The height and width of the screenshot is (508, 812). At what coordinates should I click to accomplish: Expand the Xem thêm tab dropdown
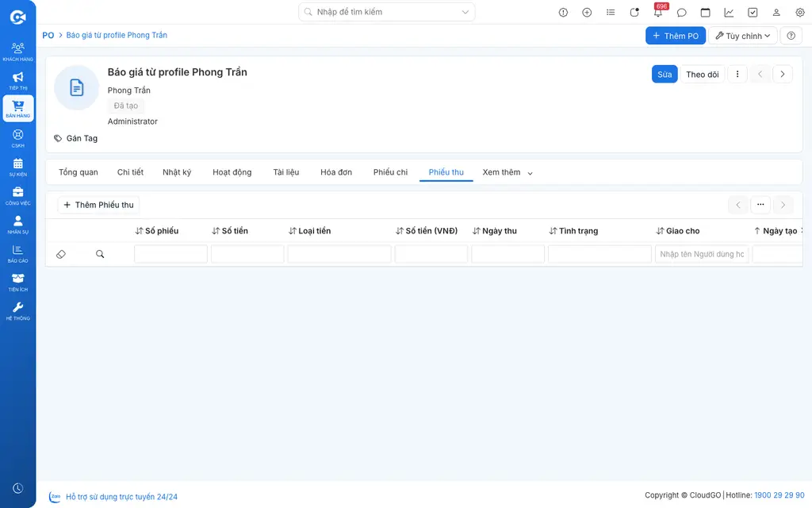click(507, 172)
